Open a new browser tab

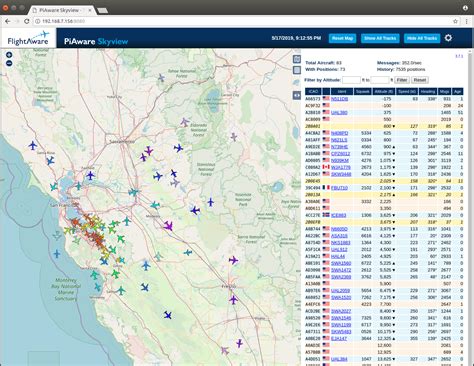point(102,11)
